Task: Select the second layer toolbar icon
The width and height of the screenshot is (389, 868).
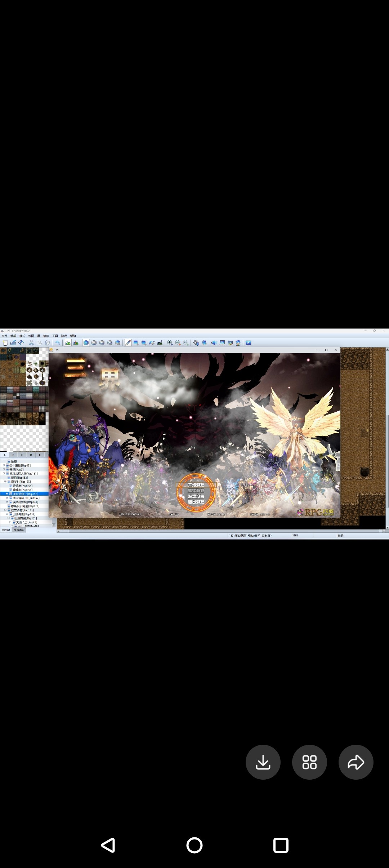Action: coord(94,343)
